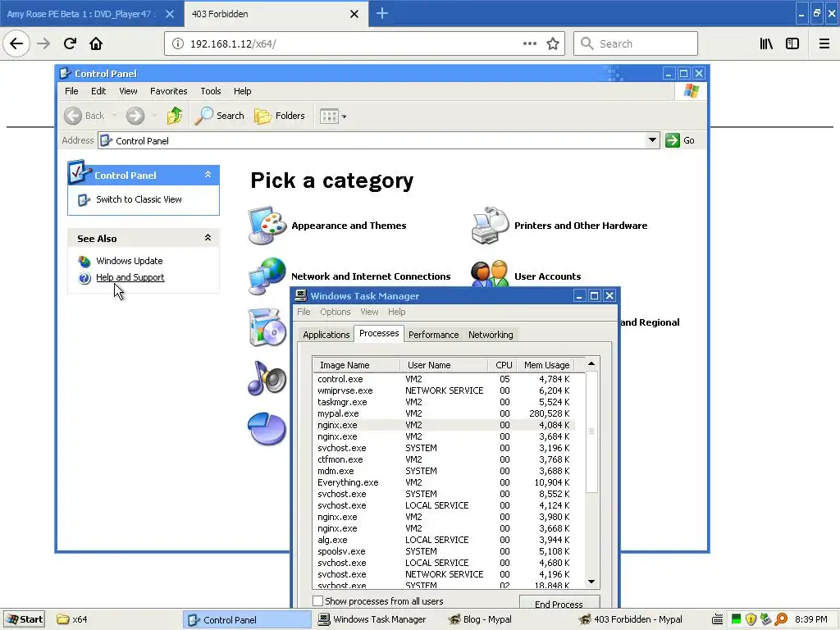Open on-screen keyboard tray icon
The width and height of the screenshot is (840, 630).
point(717,620)
